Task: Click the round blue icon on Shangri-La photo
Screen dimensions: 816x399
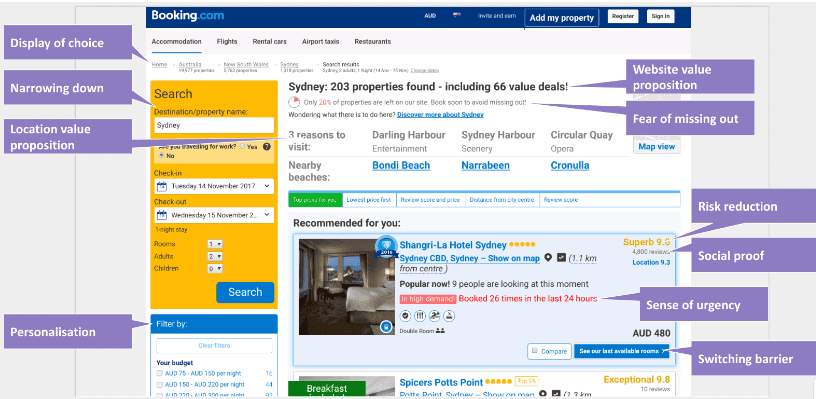Action: (386, 327)
